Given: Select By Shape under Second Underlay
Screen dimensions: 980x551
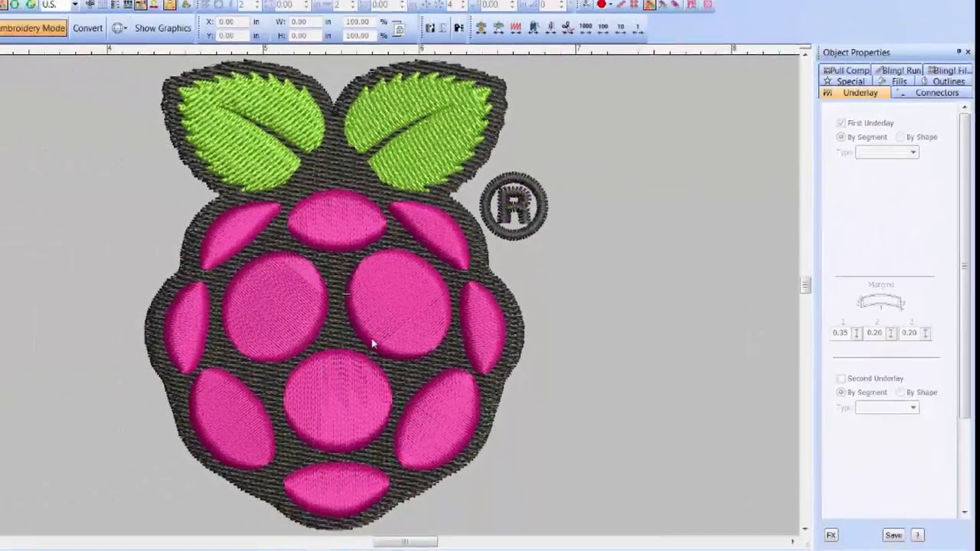Looking at the screenshot, I should (x=900, y=393).
